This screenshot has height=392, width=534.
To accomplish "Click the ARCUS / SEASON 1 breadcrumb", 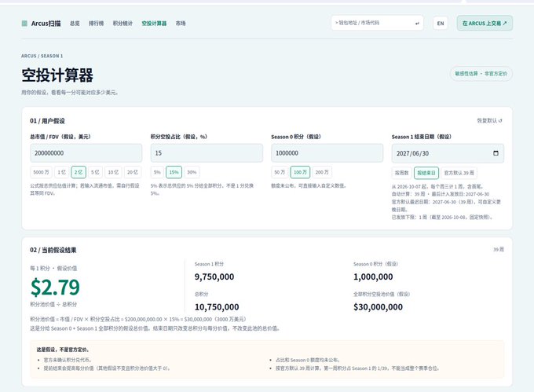I will coord(42,56).
